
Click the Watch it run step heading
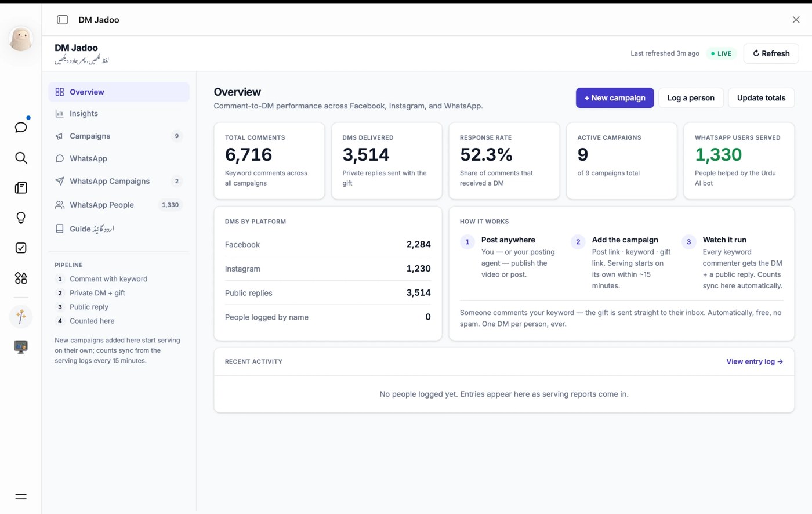coord(724,240)
